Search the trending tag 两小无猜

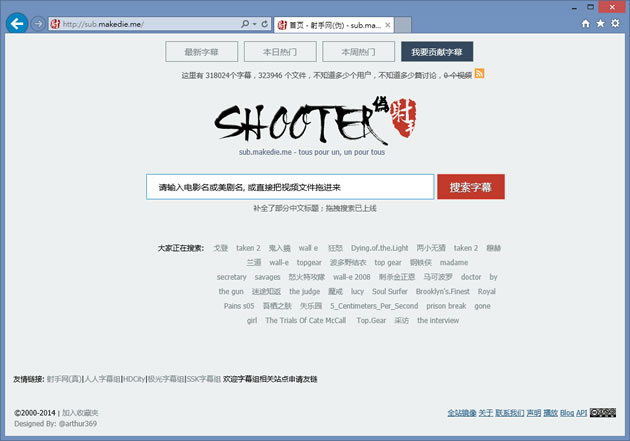(x=431, y=248)
